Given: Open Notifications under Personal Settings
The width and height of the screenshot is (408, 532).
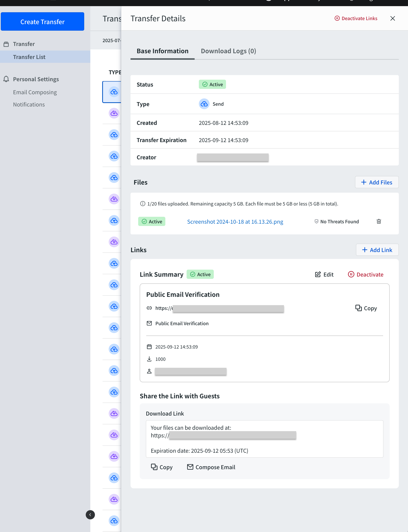Looking at the screenshot, I should click(x=29, y=104).
